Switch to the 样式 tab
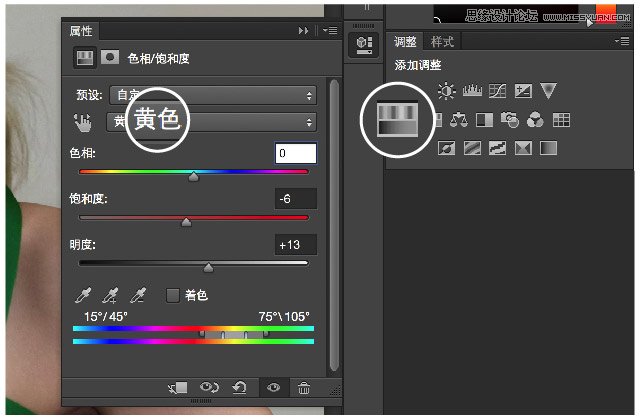This screenshot has height=418, width=640. coord(442,41)
